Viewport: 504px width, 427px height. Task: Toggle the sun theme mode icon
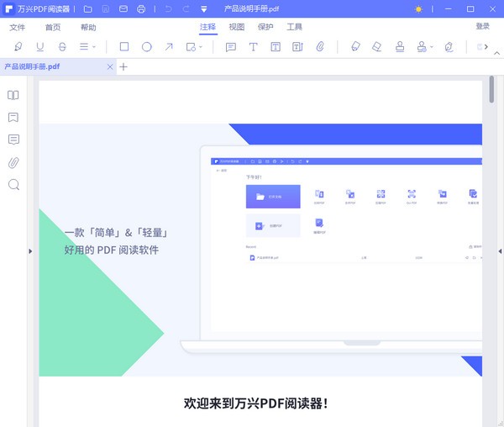(418, 9)
